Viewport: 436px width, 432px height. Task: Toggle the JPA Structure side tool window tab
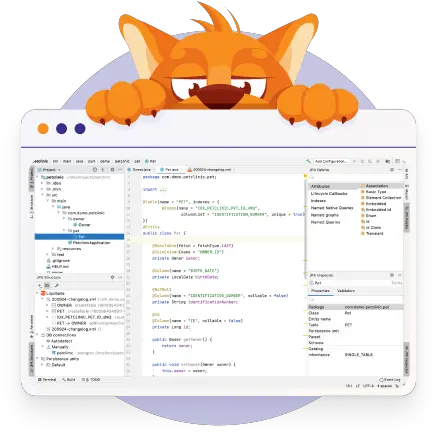pyautogui.click(x=32, y=359)
